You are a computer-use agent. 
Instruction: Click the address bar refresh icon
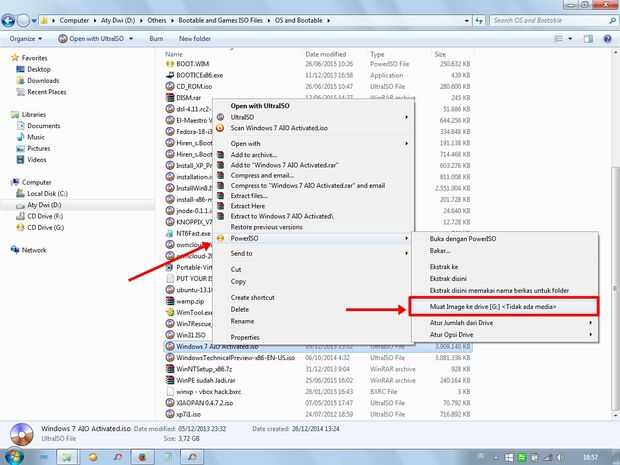(x=479, y=21)
